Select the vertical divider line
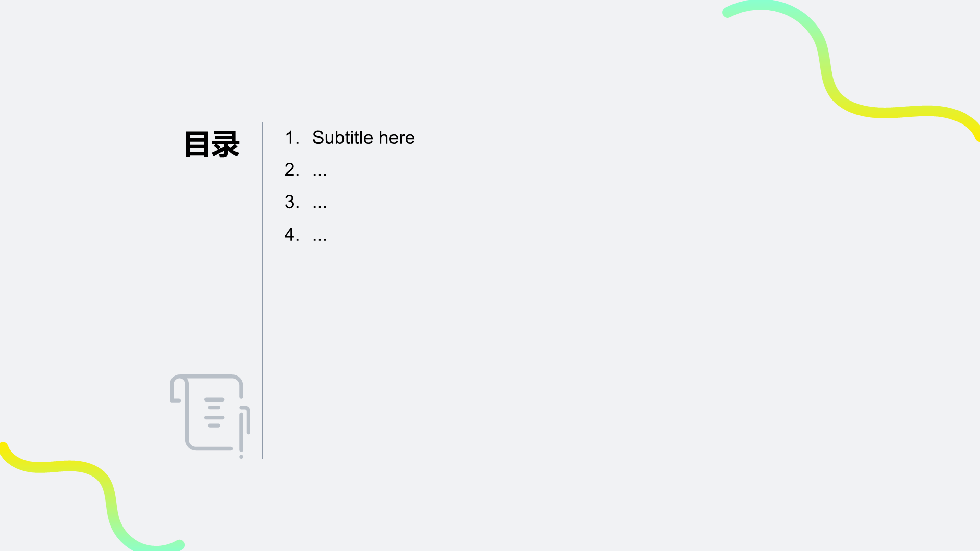 click(x=262, y=290)
